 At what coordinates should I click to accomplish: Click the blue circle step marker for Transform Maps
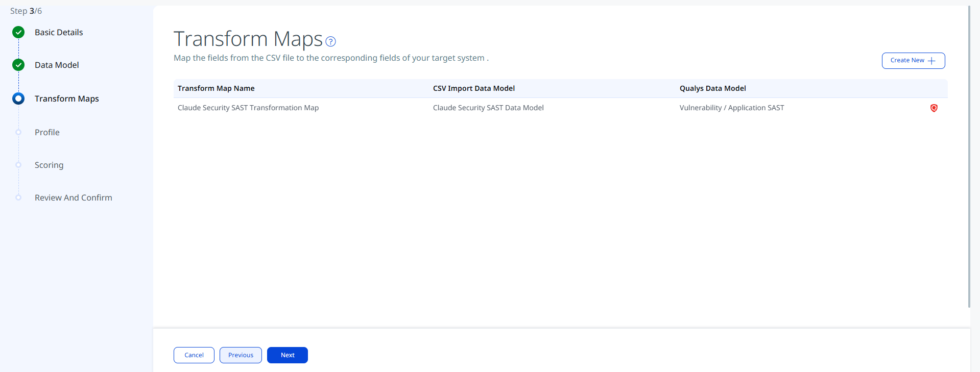tap(18, 98)
